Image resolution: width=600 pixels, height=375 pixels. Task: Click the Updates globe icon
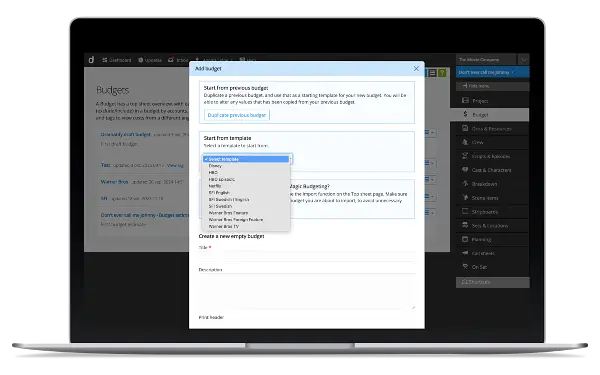click(140, 60)
